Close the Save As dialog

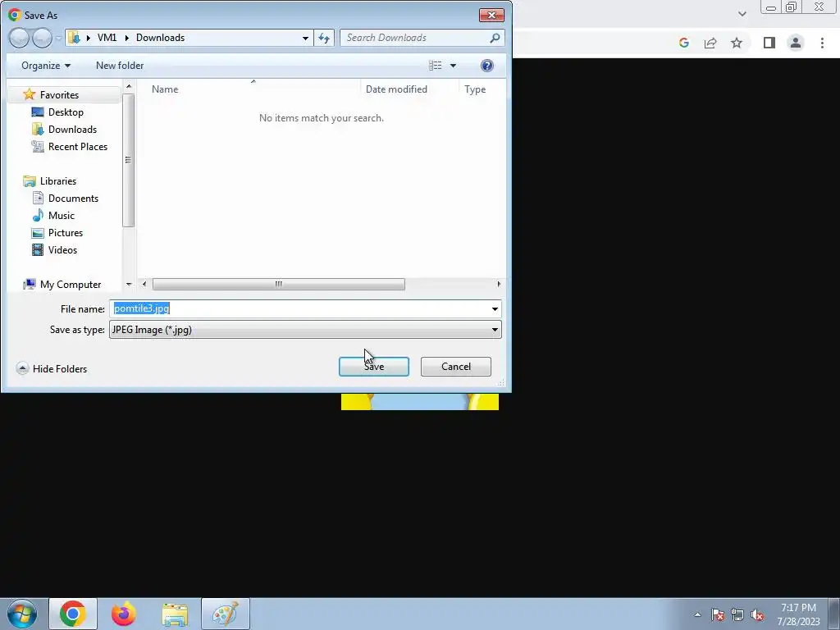[491, 15]
